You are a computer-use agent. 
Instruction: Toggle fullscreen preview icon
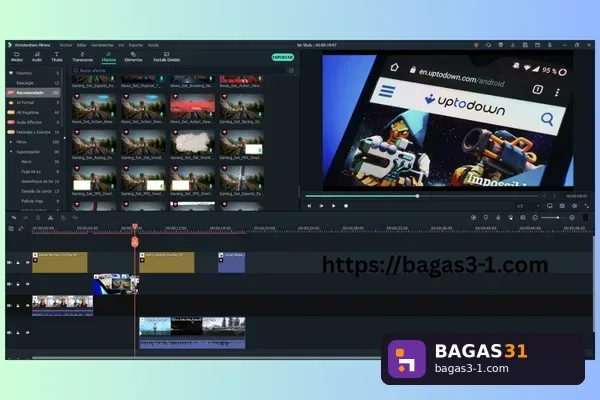[x=587, y=206]
